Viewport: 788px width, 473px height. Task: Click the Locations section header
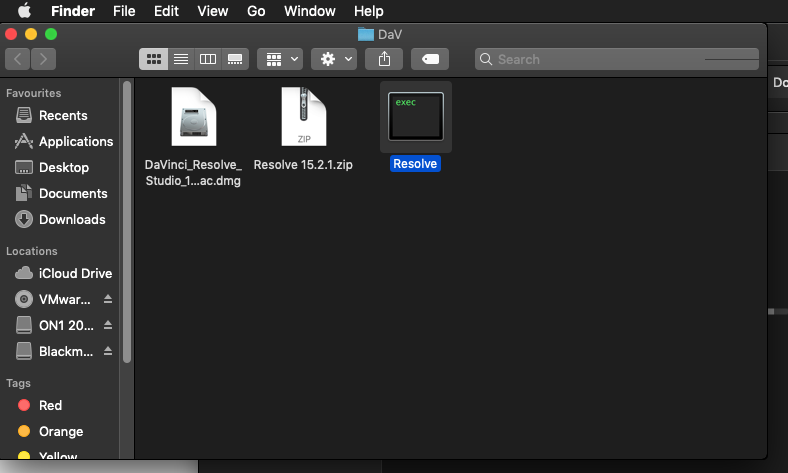coord(32,251)
